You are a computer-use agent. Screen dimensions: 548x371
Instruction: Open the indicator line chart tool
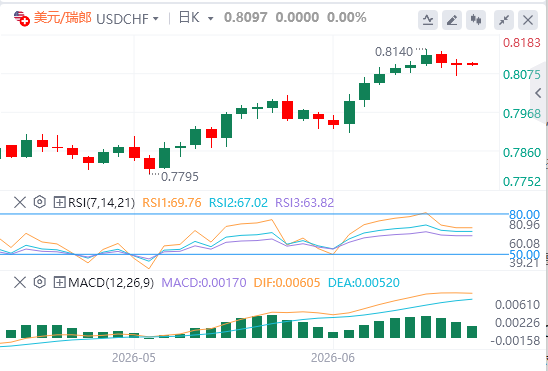(x=428, y=20)
